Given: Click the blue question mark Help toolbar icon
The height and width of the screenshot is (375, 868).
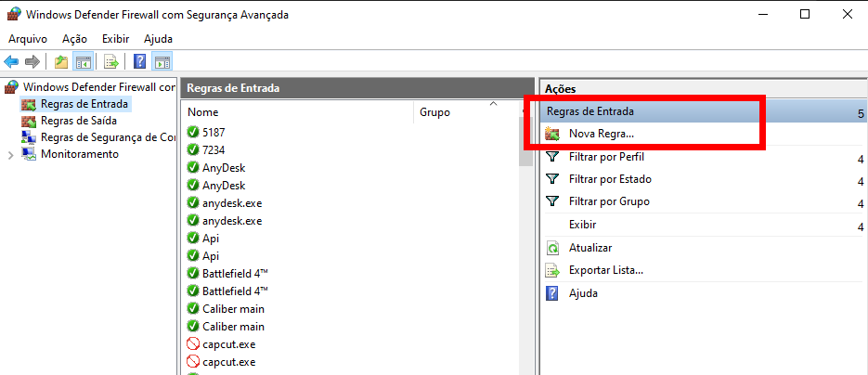Looking at the screenshot, I should click(140, 61).
